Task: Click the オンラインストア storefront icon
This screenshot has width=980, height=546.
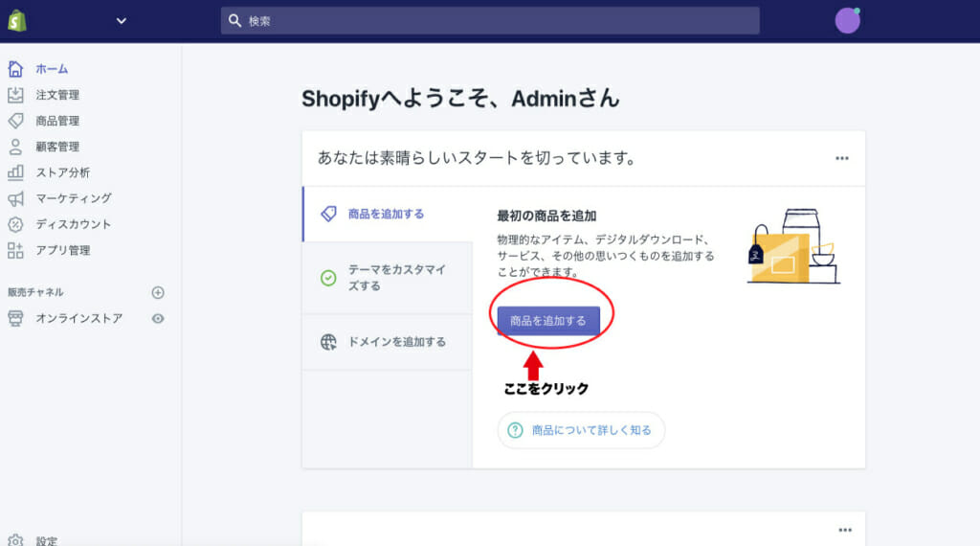Action: point(15,318)
